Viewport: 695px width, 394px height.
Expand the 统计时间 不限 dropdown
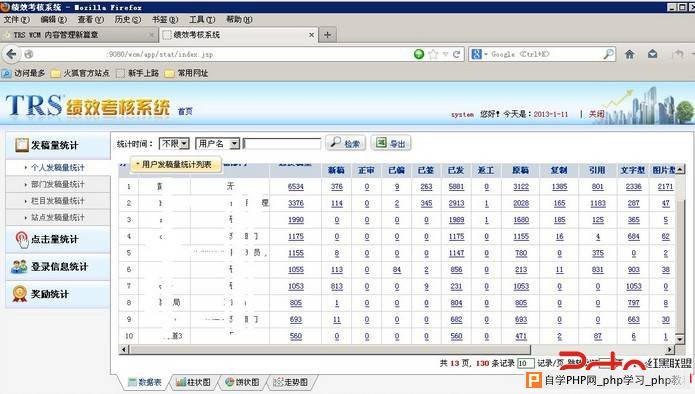point(174,143)
